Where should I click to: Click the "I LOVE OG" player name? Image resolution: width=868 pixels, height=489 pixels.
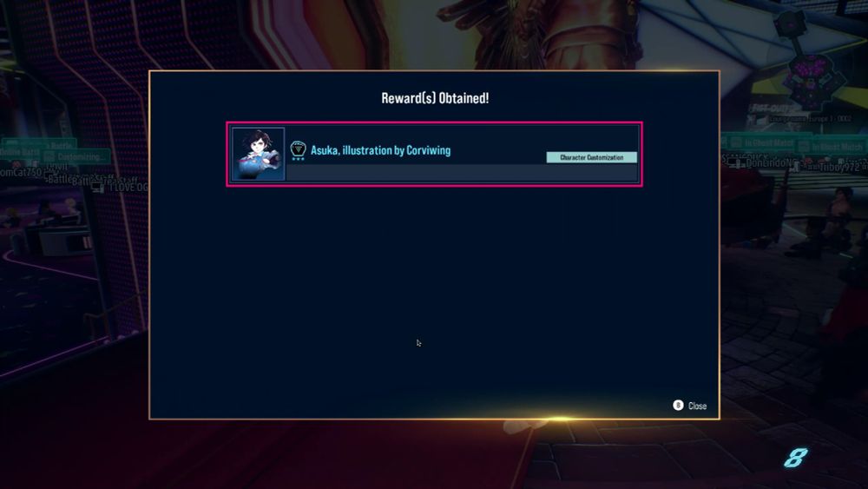click(128, 188)
